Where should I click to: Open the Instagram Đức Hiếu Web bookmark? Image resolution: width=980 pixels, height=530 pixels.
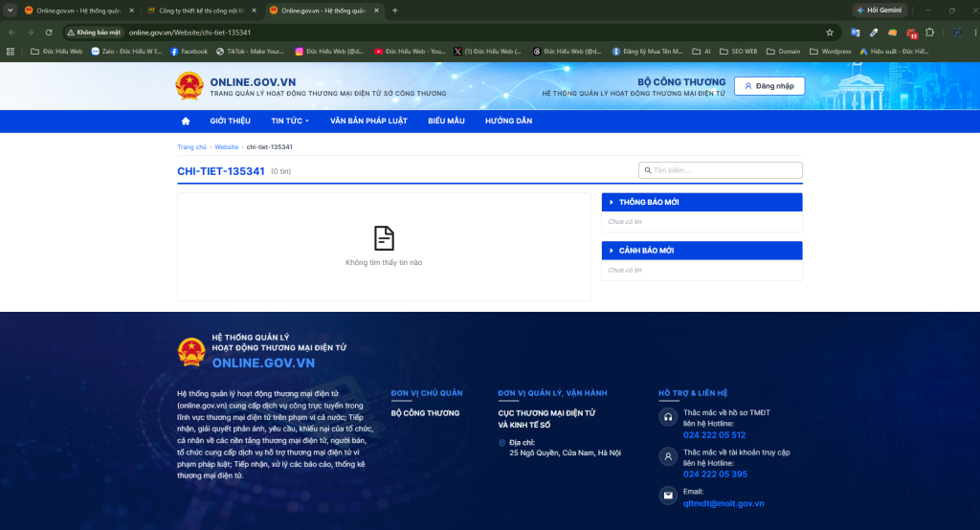tap(329, 52)
